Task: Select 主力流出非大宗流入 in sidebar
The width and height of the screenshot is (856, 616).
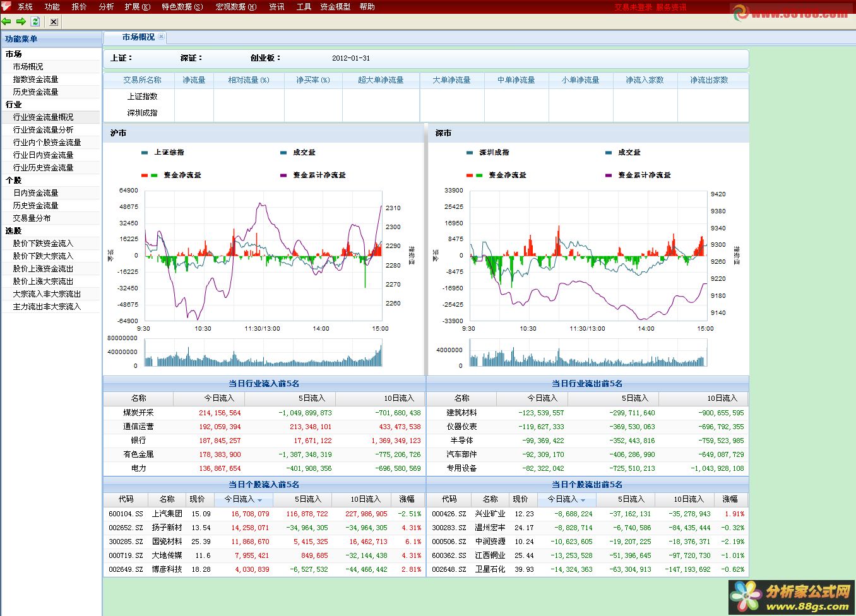Action: click(x=47, y=307)
